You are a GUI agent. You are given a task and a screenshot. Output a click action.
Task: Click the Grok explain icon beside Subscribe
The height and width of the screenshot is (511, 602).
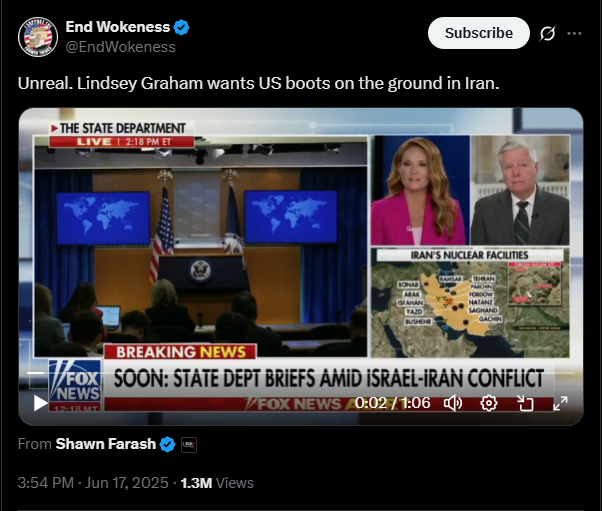(x=547, y=33)
